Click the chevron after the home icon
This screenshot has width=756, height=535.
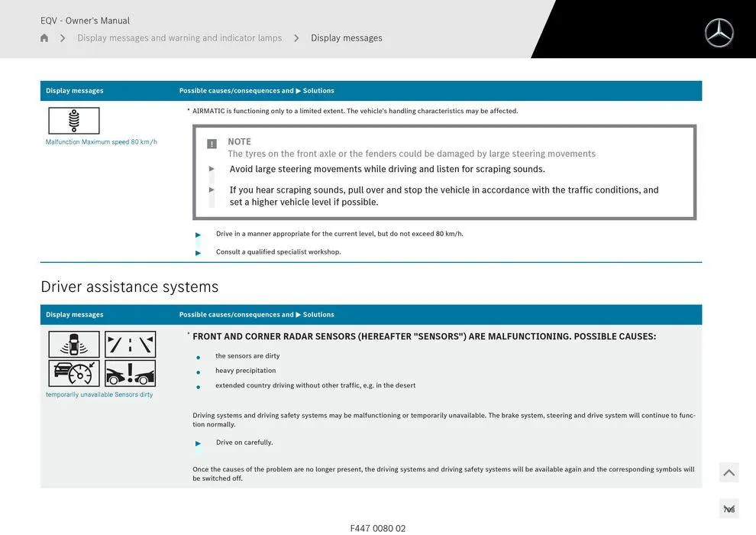point(62,37)
